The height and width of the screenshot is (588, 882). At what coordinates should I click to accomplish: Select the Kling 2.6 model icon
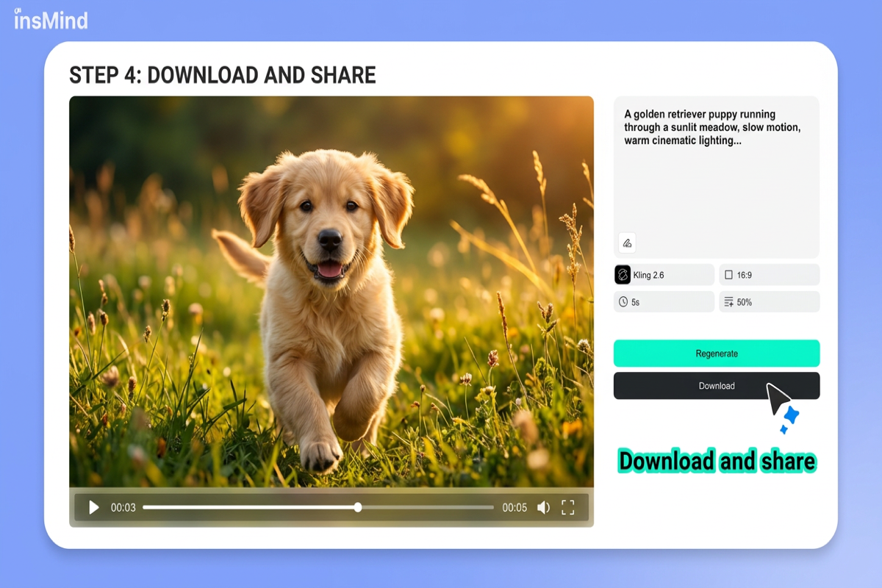(x=625, y=274)
